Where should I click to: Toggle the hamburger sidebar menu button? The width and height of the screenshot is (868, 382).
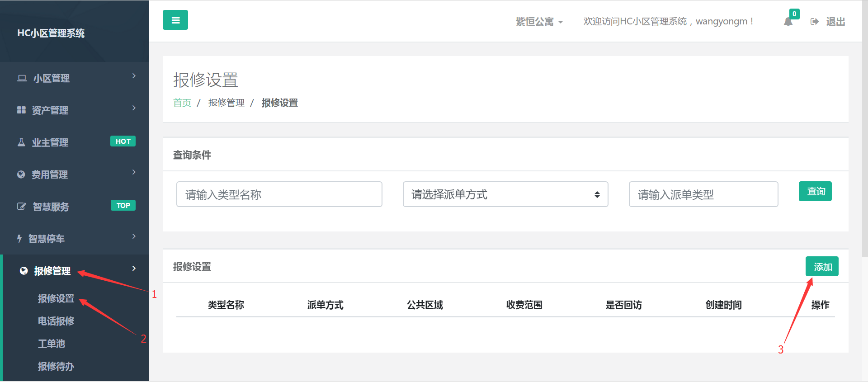pyautogui.click(x=175, y=20)
